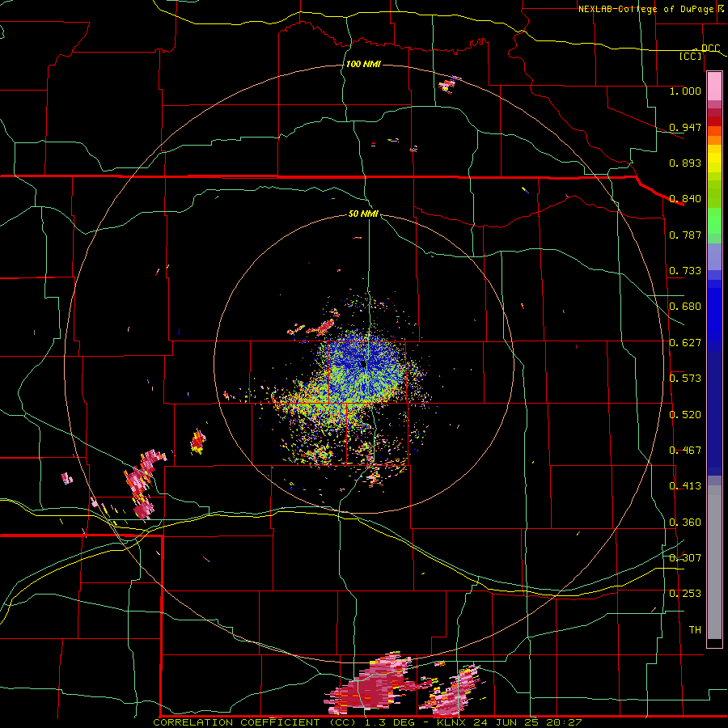This screenshot has width=728, height=728.
Task: Click the 0.947 scale value
Action: pyautogui.click(x=685, y=127)
